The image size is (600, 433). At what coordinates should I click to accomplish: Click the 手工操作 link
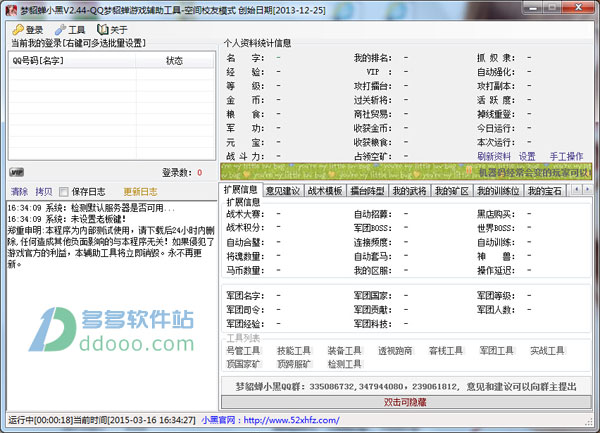[x=566, y=156]
